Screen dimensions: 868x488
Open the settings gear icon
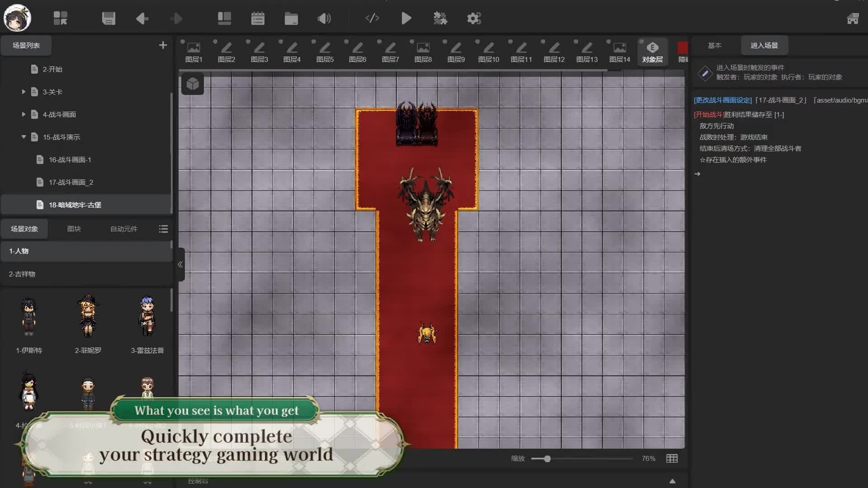pos(474,19)
